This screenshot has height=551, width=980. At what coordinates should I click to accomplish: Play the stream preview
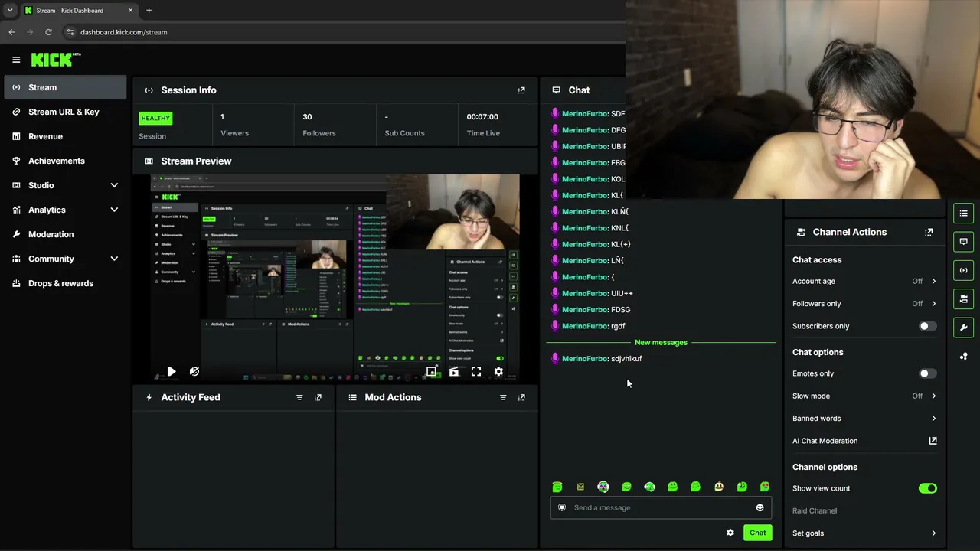click(171, 372)
